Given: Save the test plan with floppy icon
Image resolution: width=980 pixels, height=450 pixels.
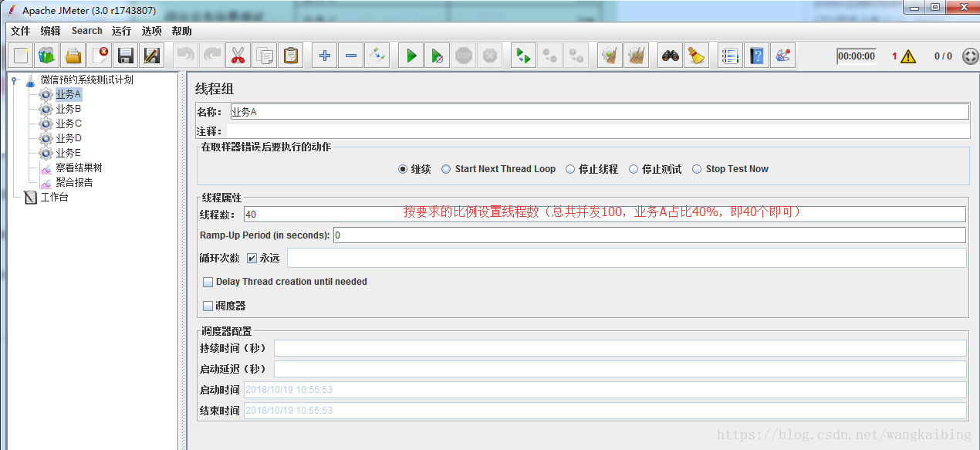Looking at the screenshot, I should (x=126, y=56).
